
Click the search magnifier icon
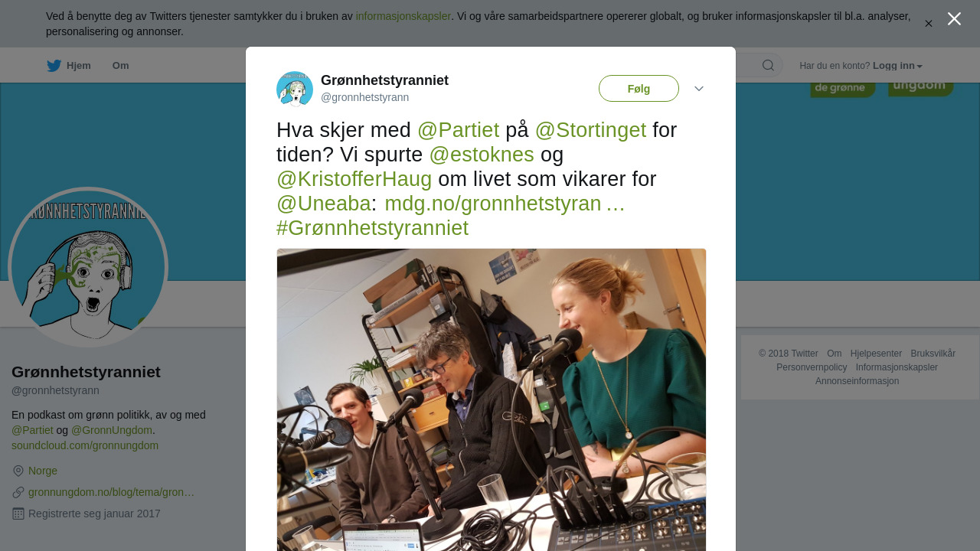(768, 65)
